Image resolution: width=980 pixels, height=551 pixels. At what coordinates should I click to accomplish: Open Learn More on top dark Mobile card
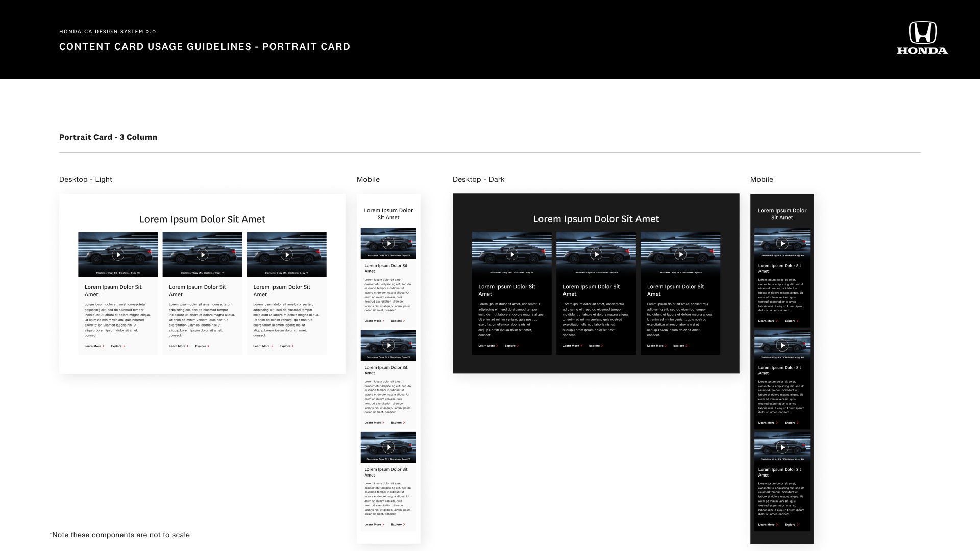[x=768, y=321]
